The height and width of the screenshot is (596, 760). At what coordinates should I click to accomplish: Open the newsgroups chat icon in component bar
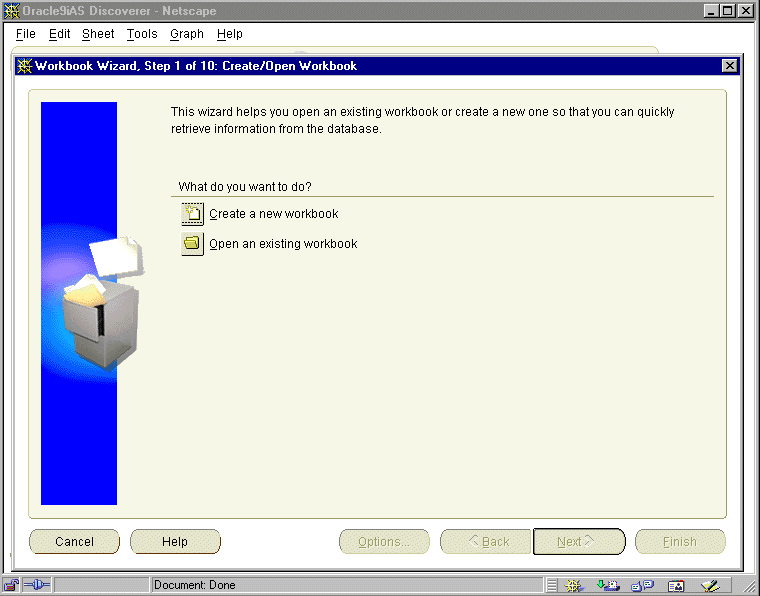(642, 586)
